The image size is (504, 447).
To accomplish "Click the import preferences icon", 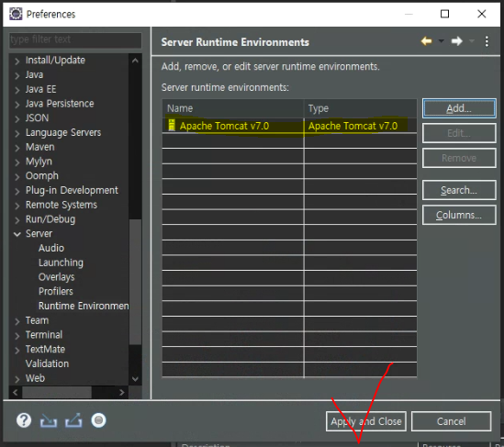I will [49, 420].
